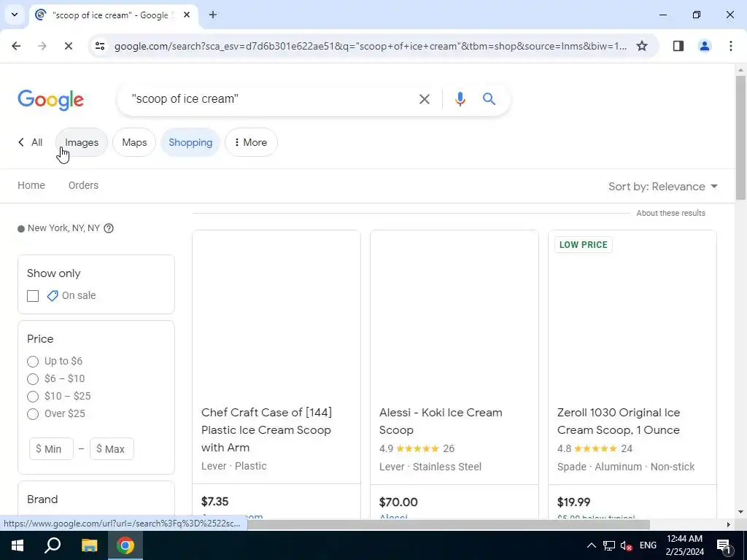Select $6 – $10 price range

tap(33, 379)
